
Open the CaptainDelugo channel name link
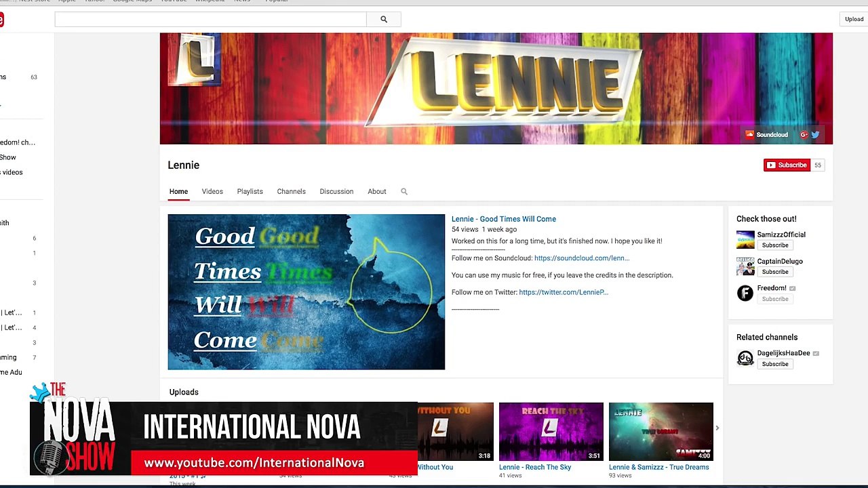(780, 261)
